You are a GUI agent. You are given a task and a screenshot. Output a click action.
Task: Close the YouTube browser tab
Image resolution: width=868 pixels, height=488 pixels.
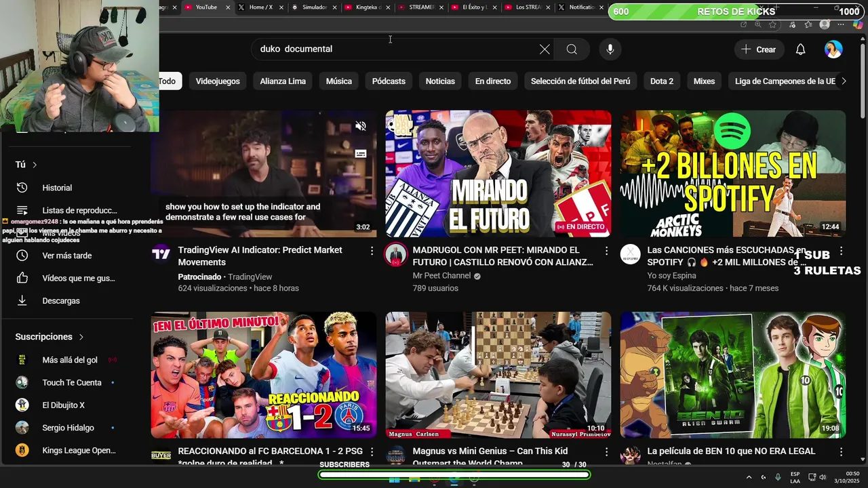coord(228,7)
